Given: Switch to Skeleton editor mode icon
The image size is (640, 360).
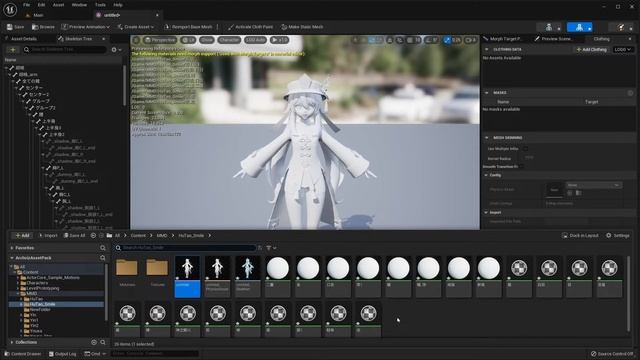Looking at the screenshot, I should pyautogui.click(x=549, y=27).
